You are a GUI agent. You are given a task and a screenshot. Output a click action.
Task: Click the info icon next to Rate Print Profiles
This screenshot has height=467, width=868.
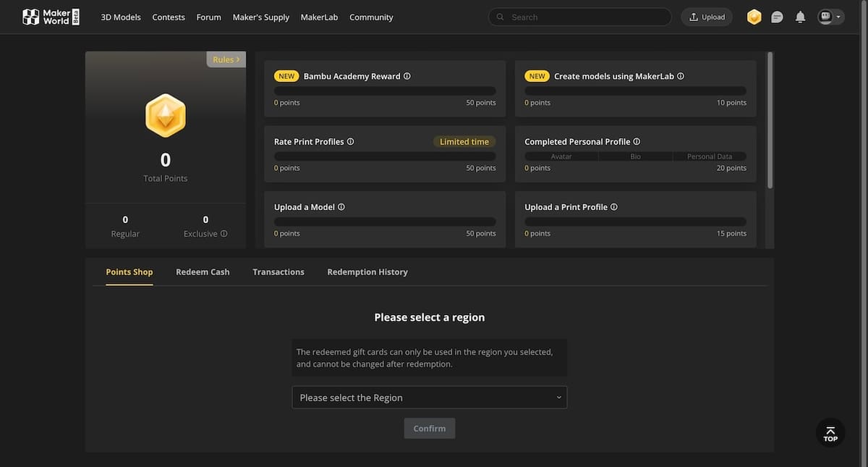click(351, 141)
